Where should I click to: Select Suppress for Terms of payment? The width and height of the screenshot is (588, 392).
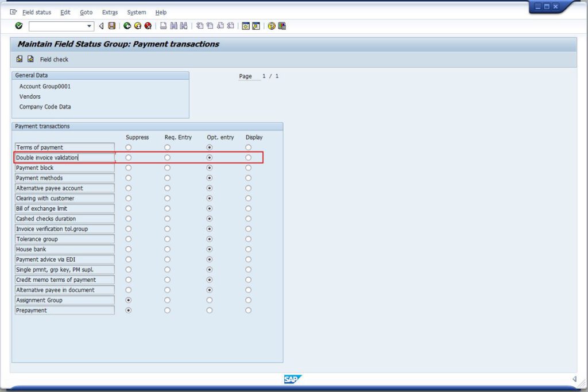click(128, 148)
